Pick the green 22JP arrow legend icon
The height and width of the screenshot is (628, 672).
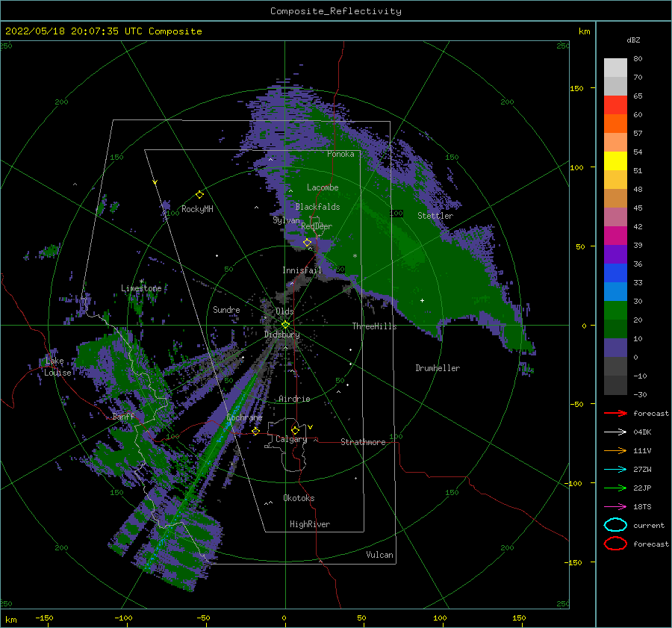(x=615, y=488)
